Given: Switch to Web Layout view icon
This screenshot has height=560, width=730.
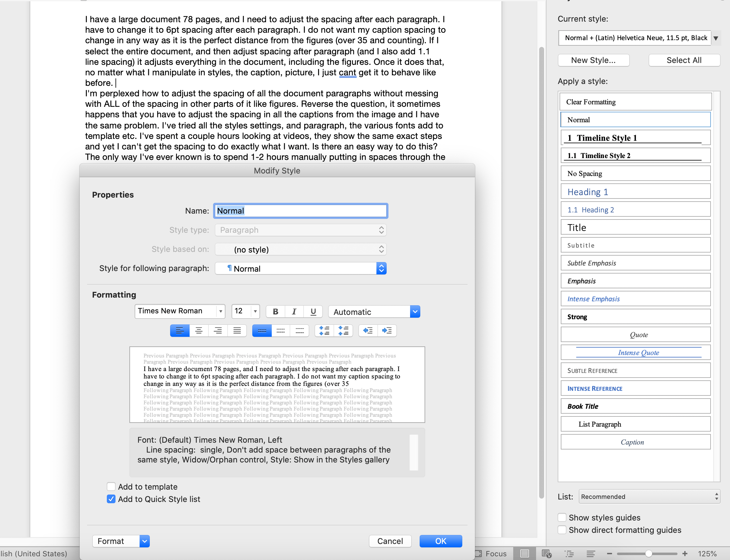Looking at the screenshot, I should (x=547, y=554).
